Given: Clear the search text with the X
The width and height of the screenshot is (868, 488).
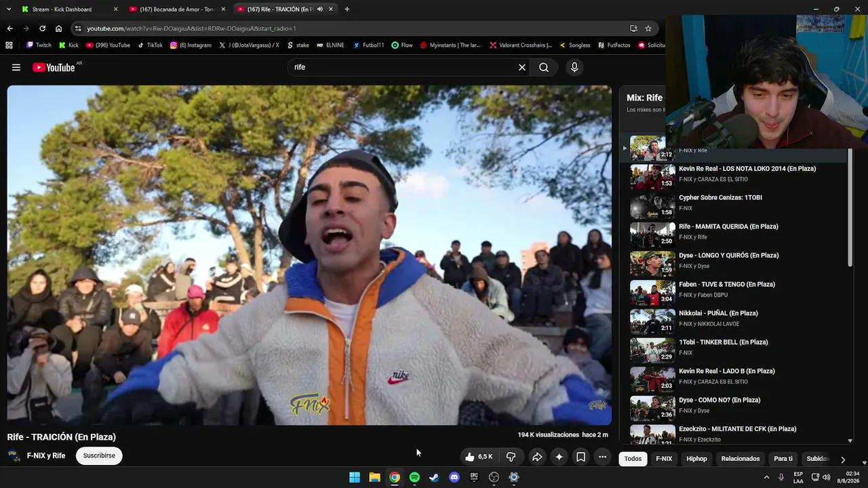Looking at the screenshot, I should click(x=522, y=67).
